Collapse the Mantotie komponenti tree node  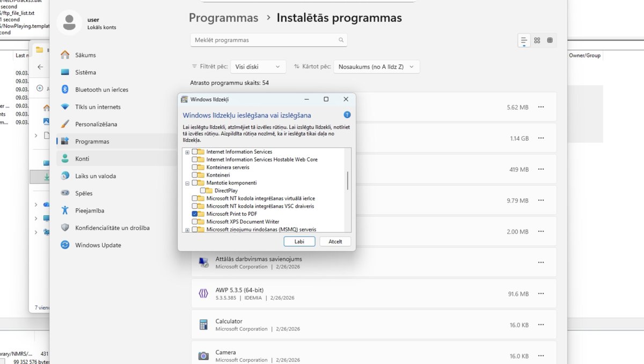click(187, 183)
